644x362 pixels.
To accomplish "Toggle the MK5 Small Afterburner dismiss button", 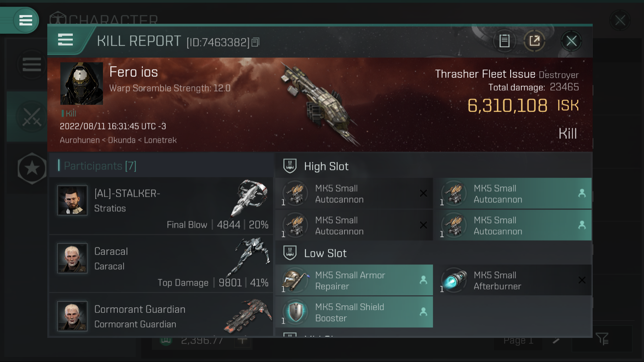I will [x=583, y=280].
